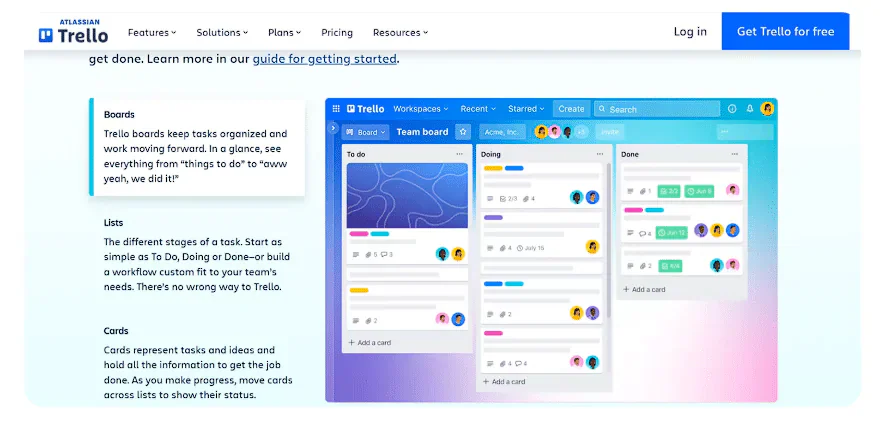
Task: Click the pink label under the cover image
Action: pos(359,234)
